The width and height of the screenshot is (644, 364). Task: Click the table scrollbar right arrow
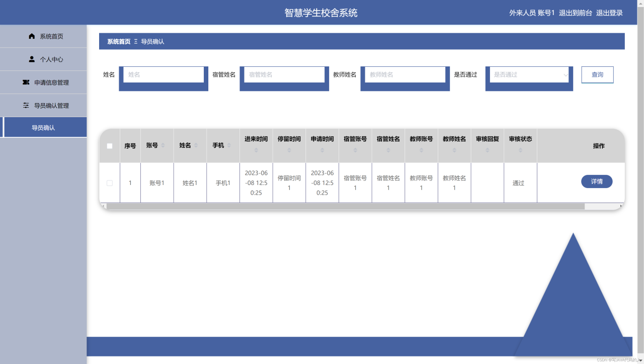coord(621,206)
